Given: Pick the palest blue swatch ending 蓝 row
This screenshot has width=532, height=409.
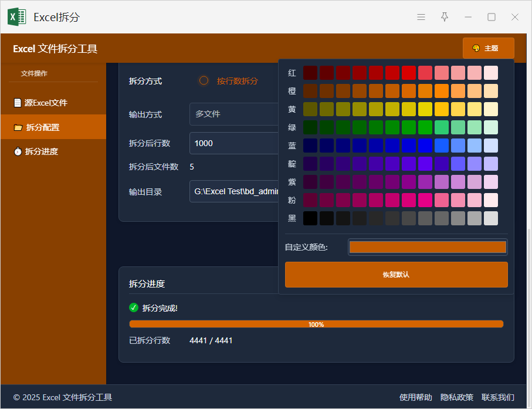Looking at the screenshot, I should coord(491,146).
